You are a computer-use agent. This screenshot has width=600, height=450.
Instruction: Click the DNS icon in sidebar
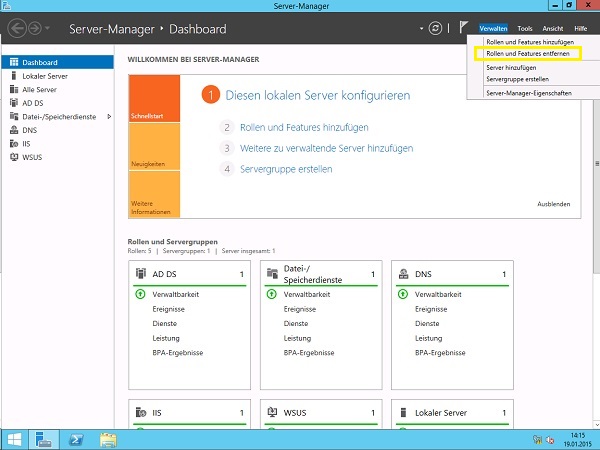[14, 130]
